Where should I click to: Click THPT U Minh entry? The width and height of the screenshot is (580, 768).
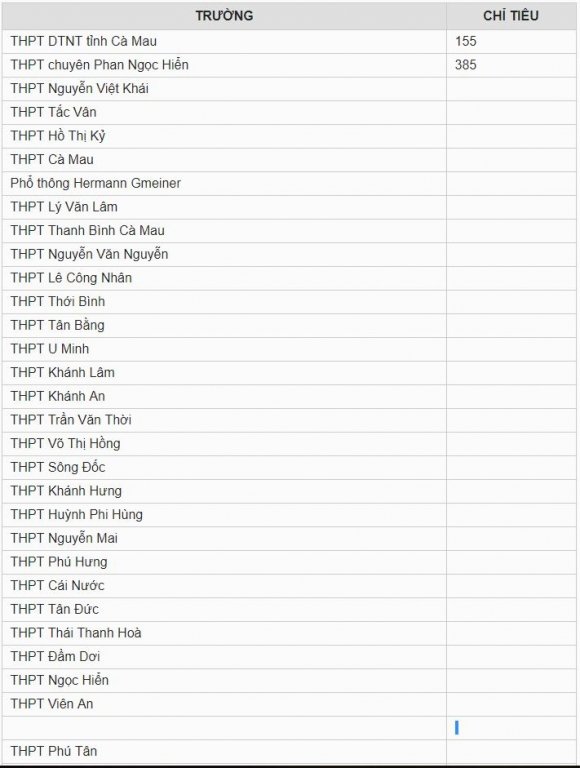[x=50, y=349]
